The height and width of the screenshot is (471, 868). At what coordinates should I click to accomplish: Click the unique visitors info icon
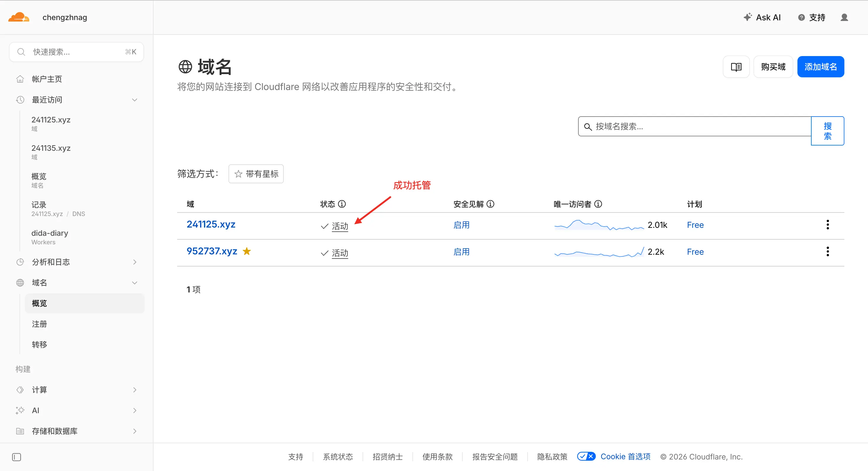pos(598,204)
